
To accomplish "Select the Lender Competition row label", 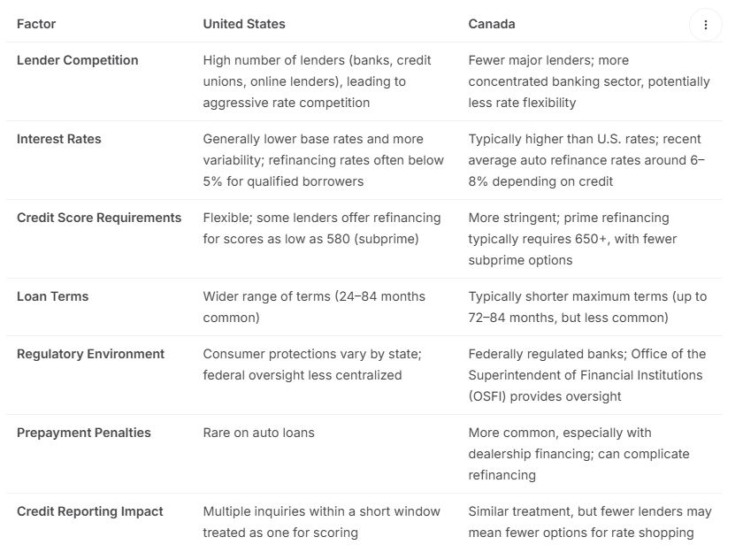I will 78,60.
